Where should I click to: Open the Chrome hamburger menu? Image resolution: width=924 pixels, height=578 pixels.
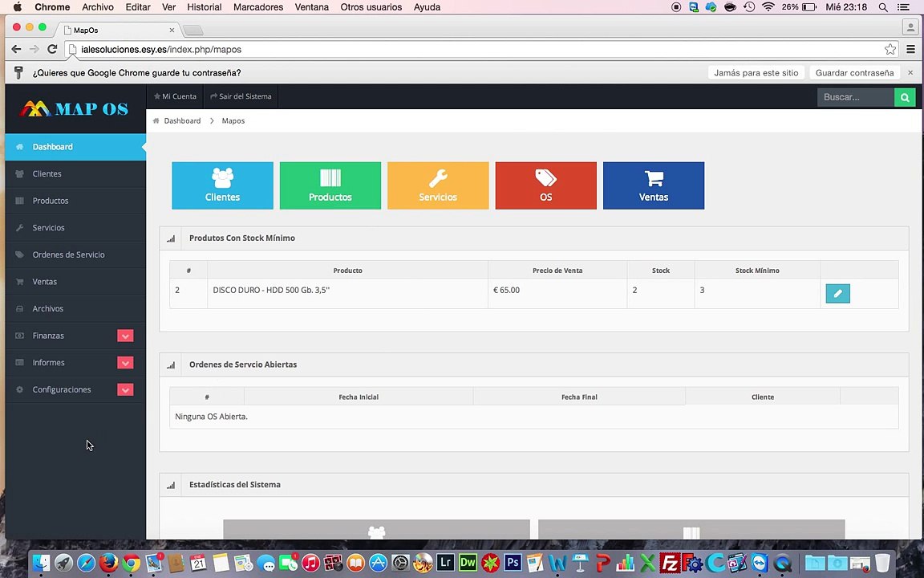coord(910,50)
